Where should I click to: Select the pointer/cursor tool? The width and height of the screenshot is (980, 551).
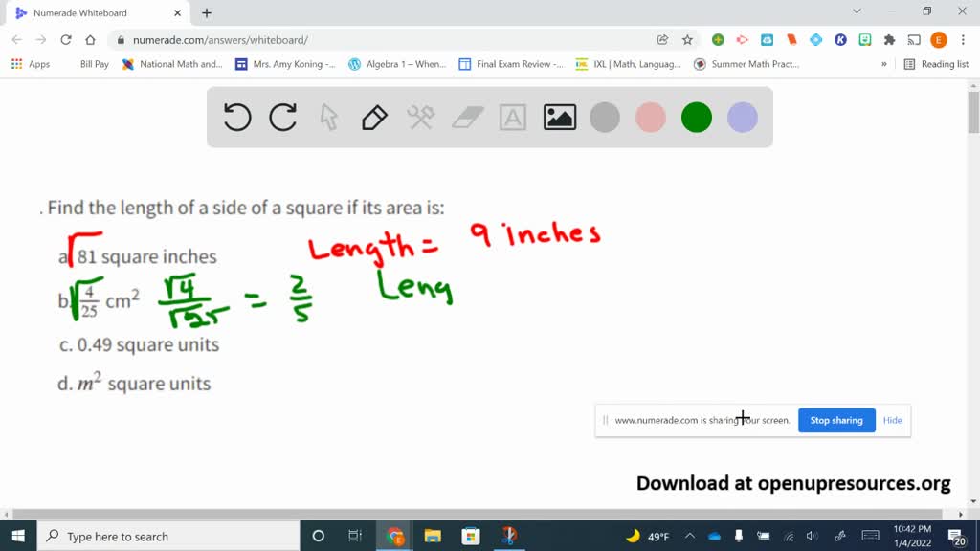327,117
